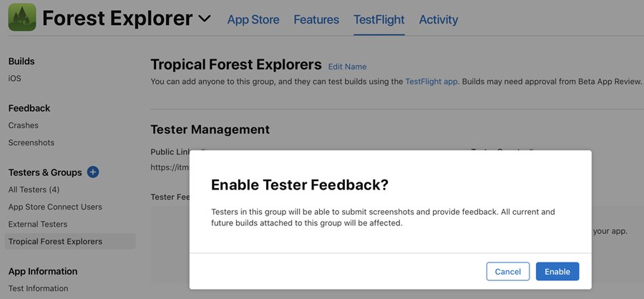Open Test Information under App Information
Image resolution: width=644 pixels, height=299 pixels.
[38, 288]
